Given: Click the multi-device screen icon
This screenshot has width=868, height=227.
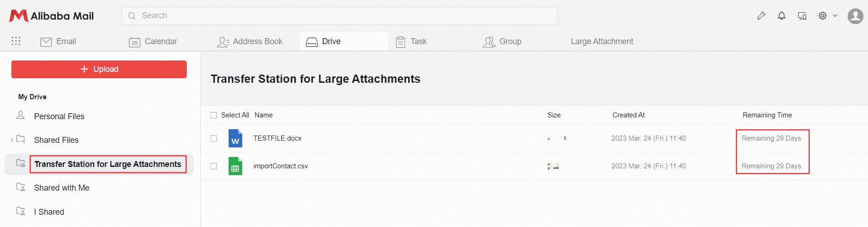Looking at the screenshot, I should coord(802,16).
